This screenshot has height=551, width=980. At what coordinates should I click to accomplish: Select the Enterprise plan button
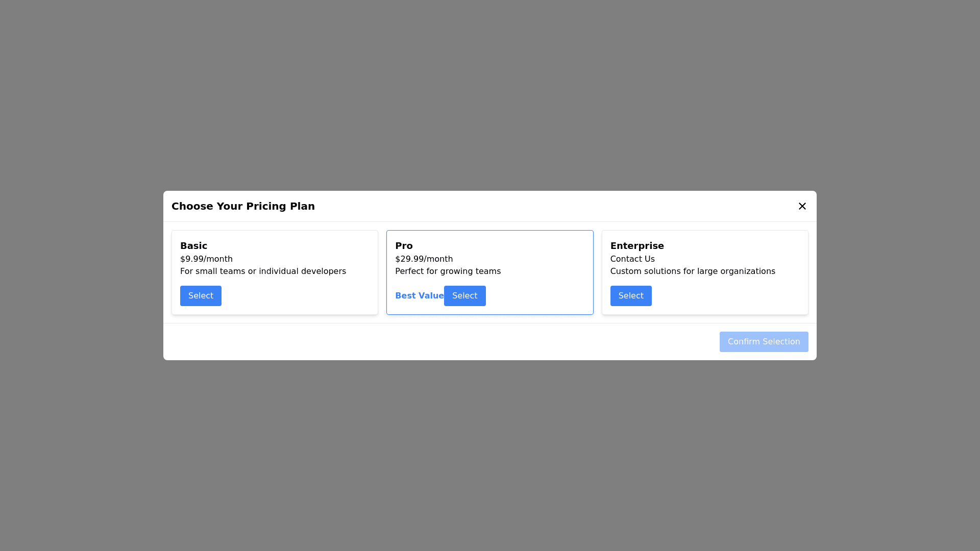630,296
